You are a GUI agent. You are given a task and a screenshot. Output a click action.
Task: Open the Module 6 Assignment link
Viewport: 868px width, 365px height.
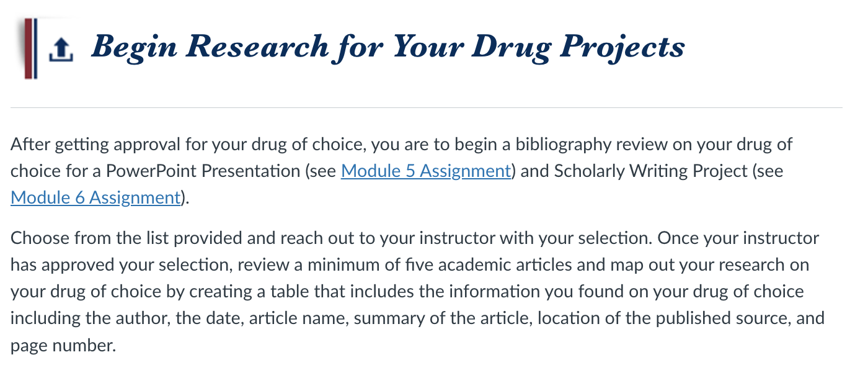point(95,197)
